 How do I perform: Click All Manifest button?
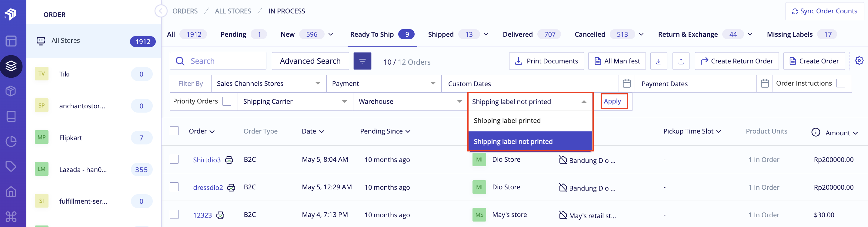(617, 61)
